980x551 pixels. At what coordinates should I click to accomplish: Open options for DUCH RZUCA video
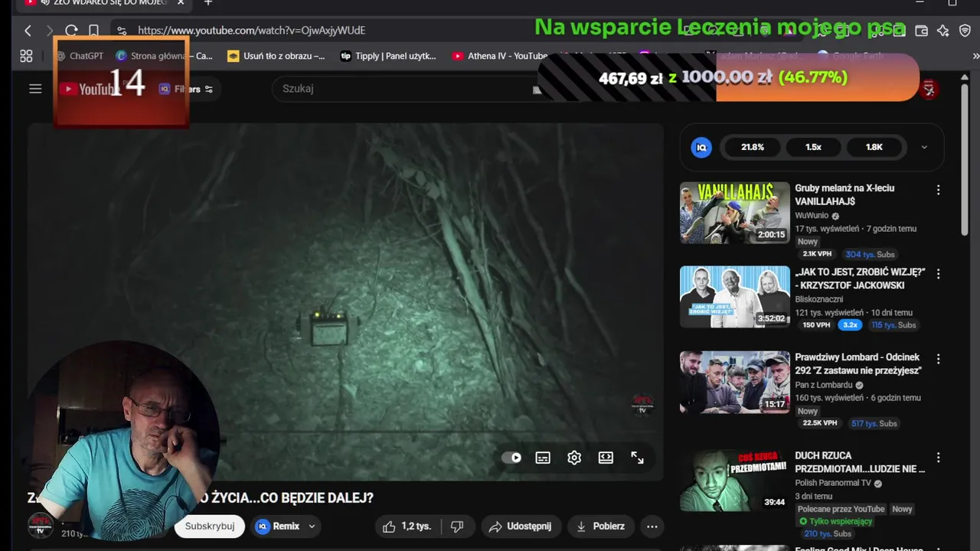click(939, 457)
